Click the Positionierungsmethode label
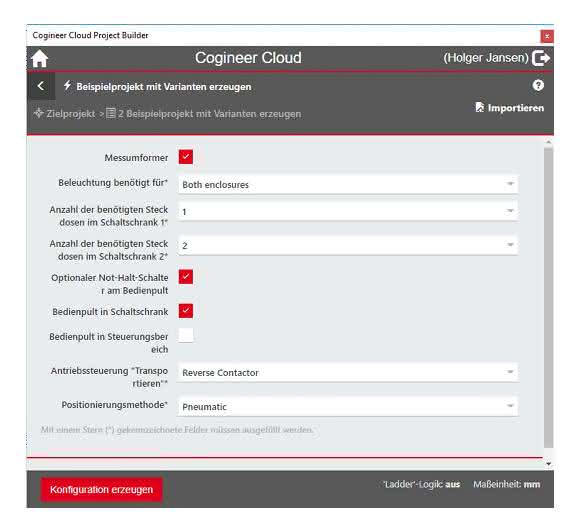Image resolution: width=580 pixels, height=531 pixels. (115, 405)
